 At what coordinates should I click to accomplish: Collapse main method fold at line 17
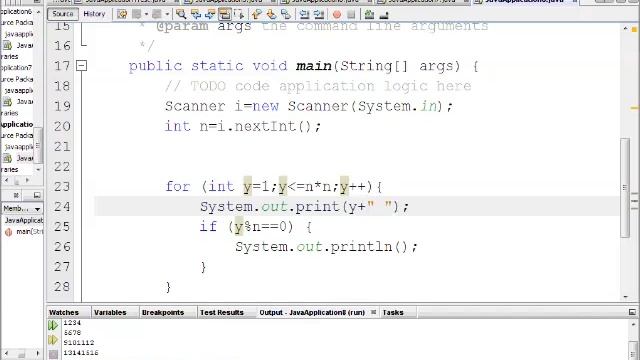82,65
